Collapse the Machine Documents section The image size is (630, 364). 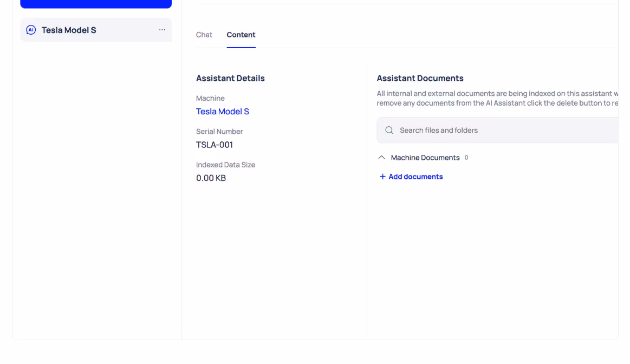coord(382,158)
